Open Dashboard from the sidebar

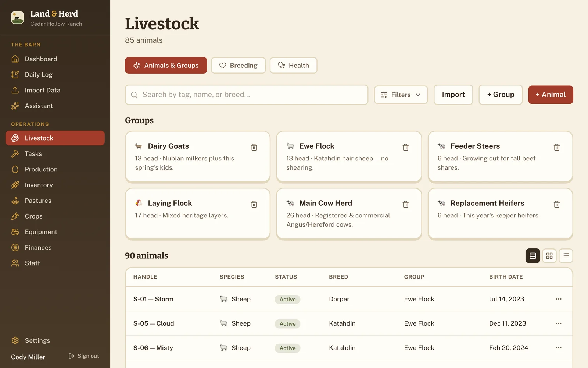pos(55,59)
